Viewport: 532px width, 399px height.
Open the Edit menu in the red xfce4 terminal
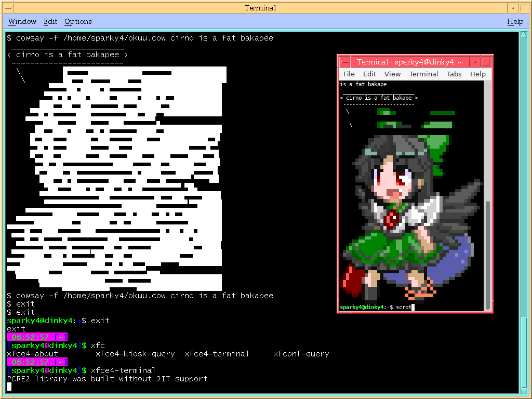coord(369,74)
